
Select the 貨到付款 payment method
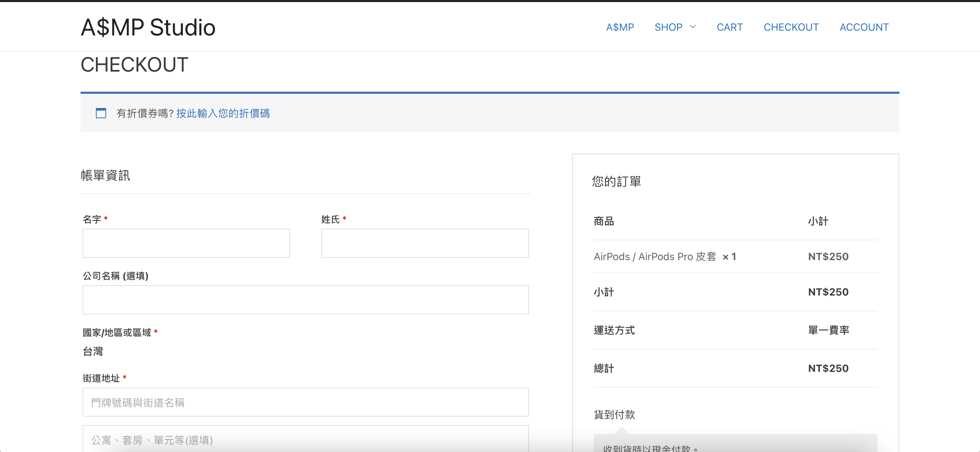click(614, 415)
